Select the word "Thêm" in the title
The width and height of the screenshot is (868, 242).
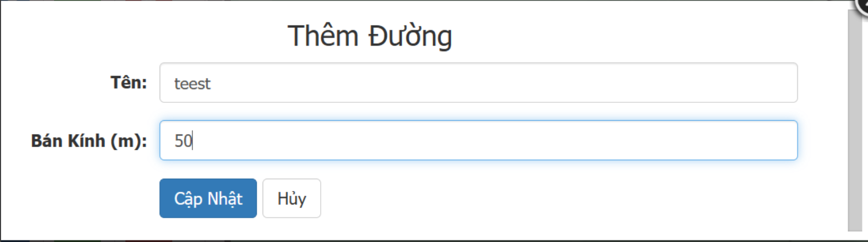323,36
